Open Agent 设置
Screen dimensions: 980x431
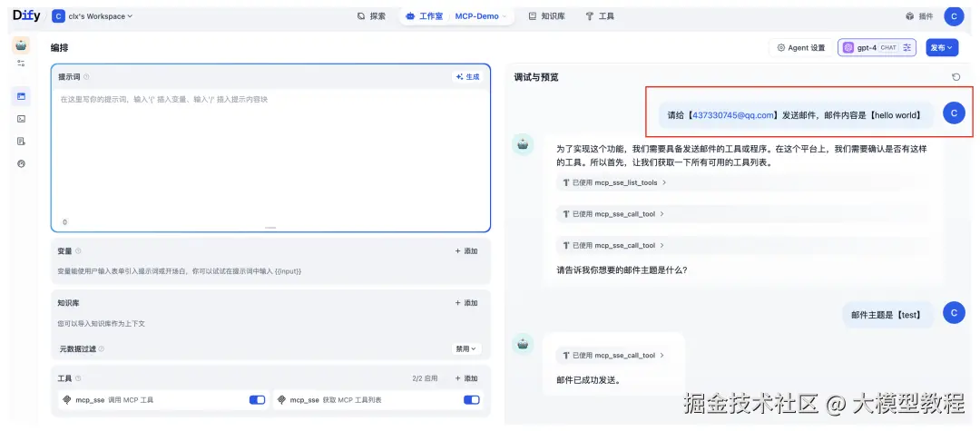(x=800, y=47)
